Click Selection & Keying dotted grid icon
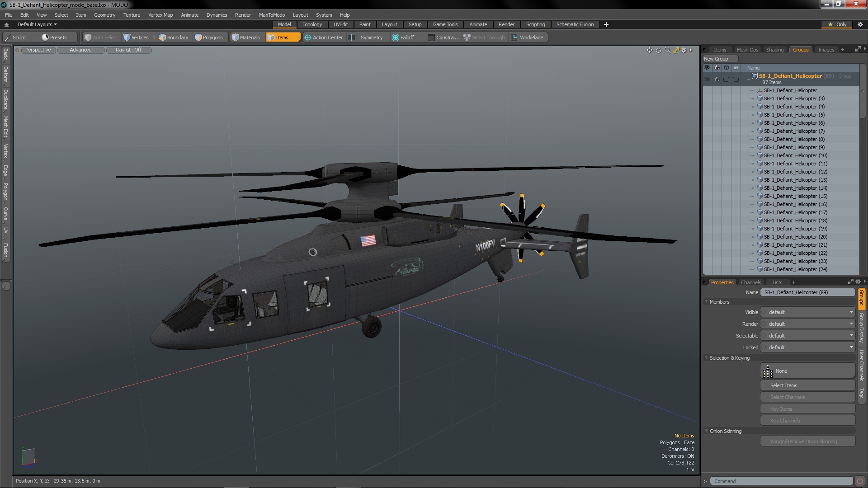The height and width of the screenshot is (488, 868). 768,371
